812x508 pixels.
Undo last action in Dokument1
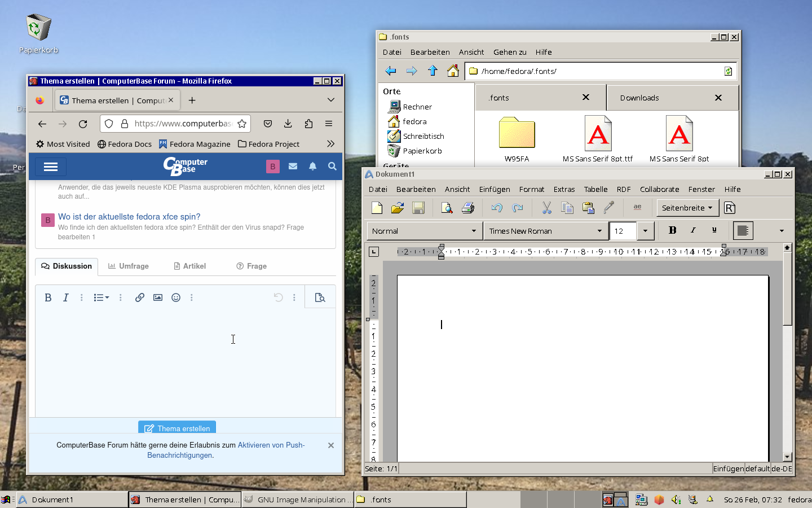click(497, 208)
